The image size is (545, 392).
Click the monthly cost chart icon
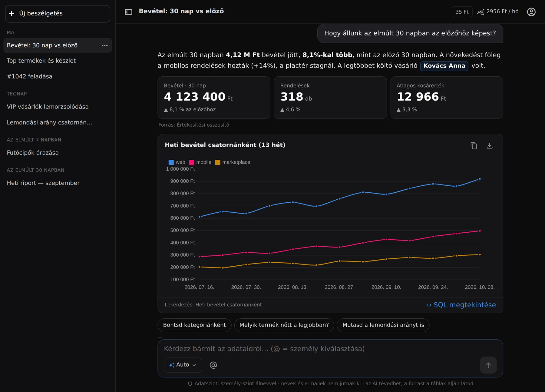(481, 12)
